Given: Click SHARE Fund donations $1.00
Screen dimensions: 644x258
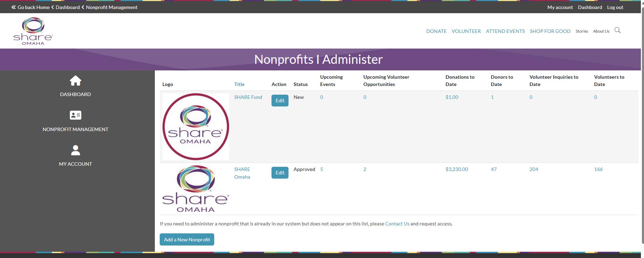Looking at the screenshot, I should pyautogui.click(x=452, y=97).
